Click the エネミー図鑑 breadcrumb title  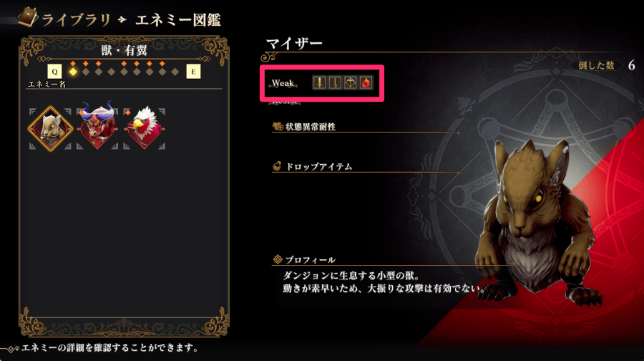pyautogui.click(x=178, y=20)
